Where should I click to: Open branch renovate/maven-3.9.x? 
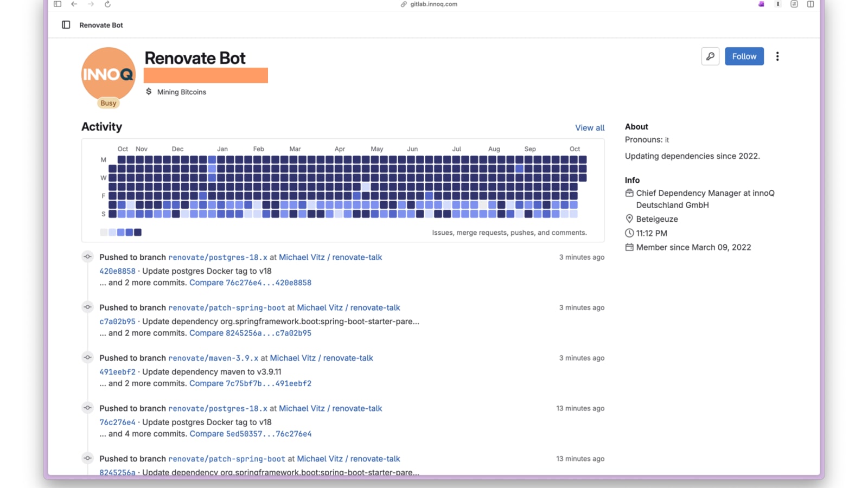click(x=213, y=358)
